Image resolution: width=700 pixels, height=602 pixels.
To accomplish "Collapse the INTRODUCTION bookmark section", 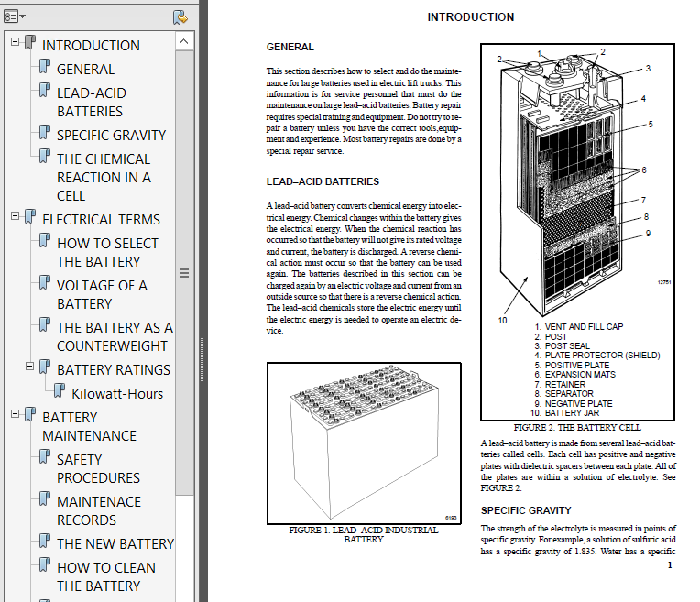I will pyautogui.click(x=16, y=41).
